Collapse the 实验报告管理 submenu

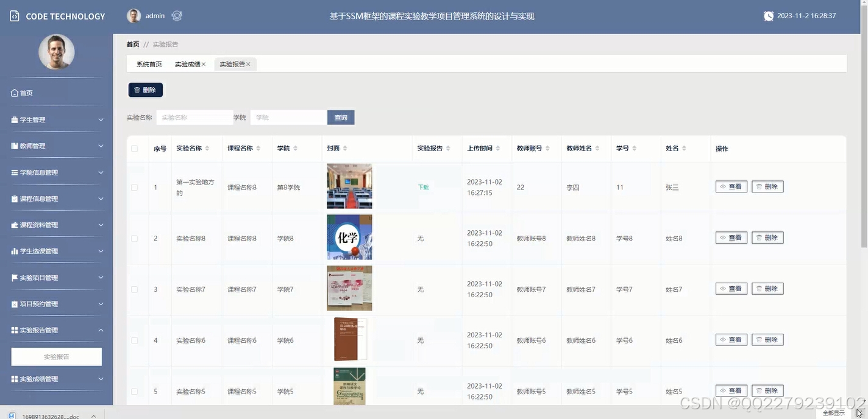(x=56, y=329)
